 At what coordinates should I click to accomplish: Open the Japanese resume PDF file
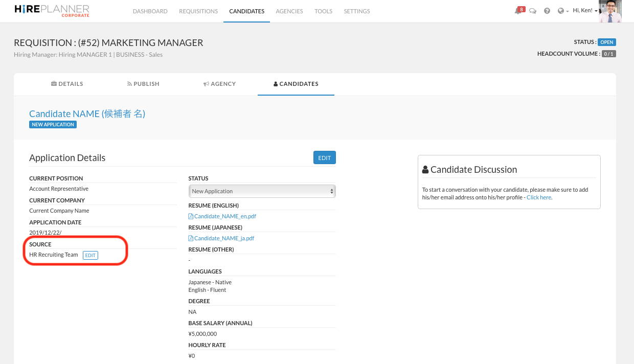point(224,238)
